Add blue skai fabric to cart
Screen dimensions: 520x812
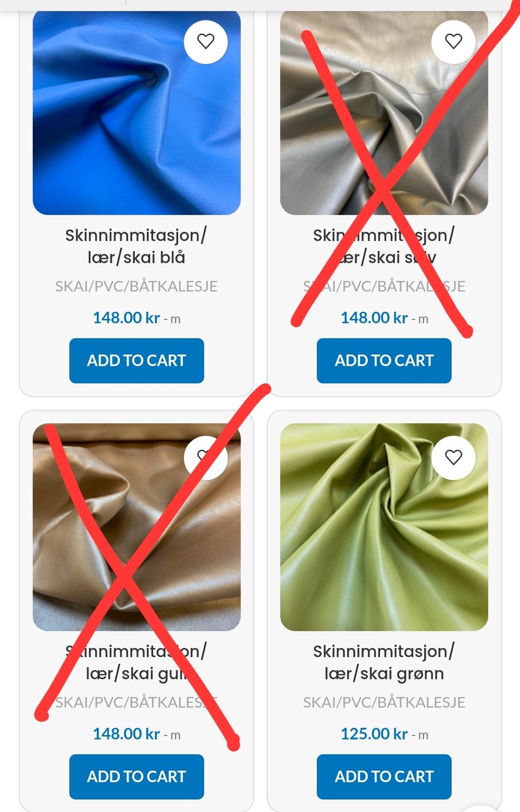coord(136,361)
